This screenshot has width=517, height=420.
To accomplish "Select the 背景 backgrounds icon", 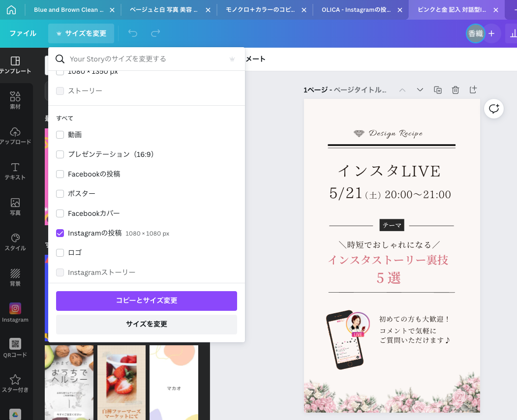I will coord(15,276).
